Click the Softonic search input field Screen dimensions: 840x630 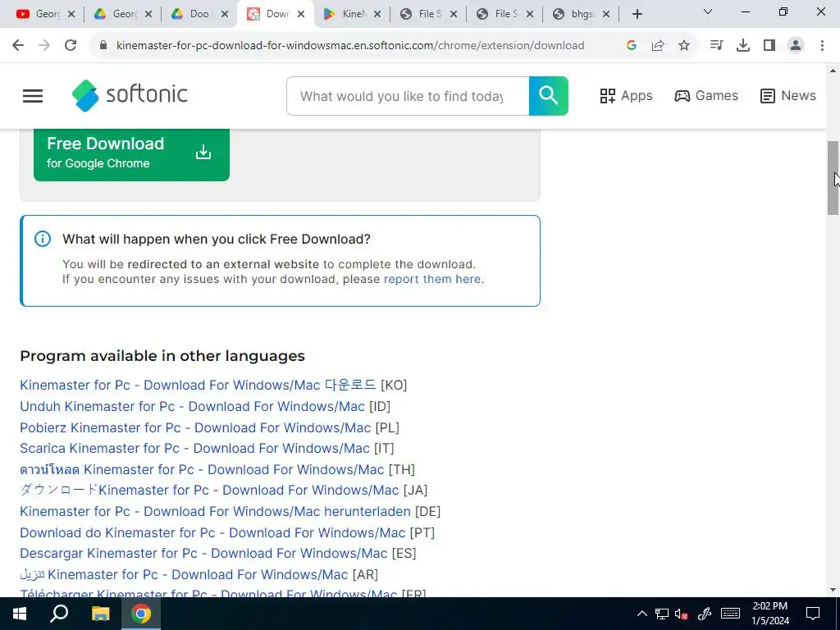click(408, 96)
